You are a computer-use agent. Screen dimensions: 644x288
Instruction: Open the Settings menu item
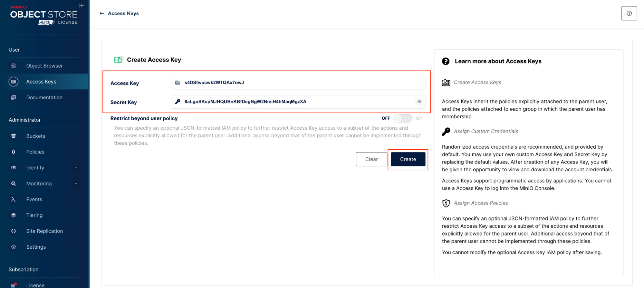pyautogui.click(x=36, y=247)
